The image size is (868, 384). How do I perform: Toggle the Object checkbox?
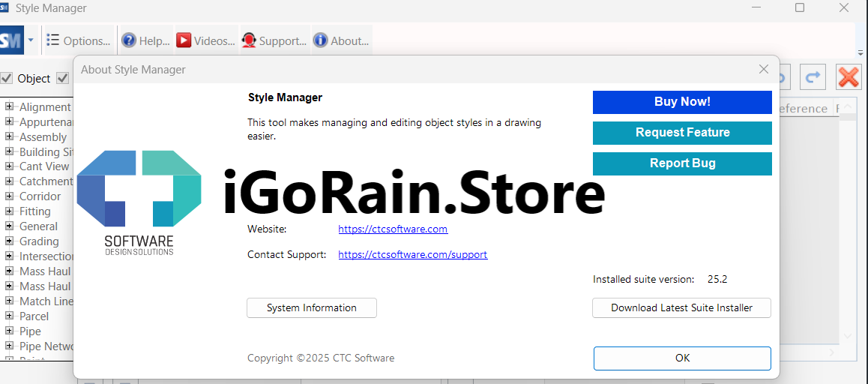[7, 78]
